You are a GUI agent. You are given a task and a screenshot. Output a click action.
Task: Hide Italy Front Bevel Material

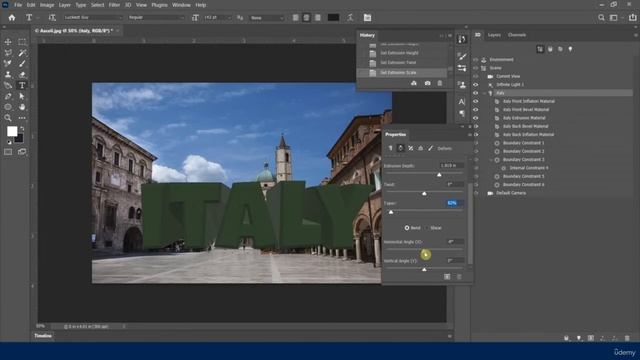click(x=476, y=110)
